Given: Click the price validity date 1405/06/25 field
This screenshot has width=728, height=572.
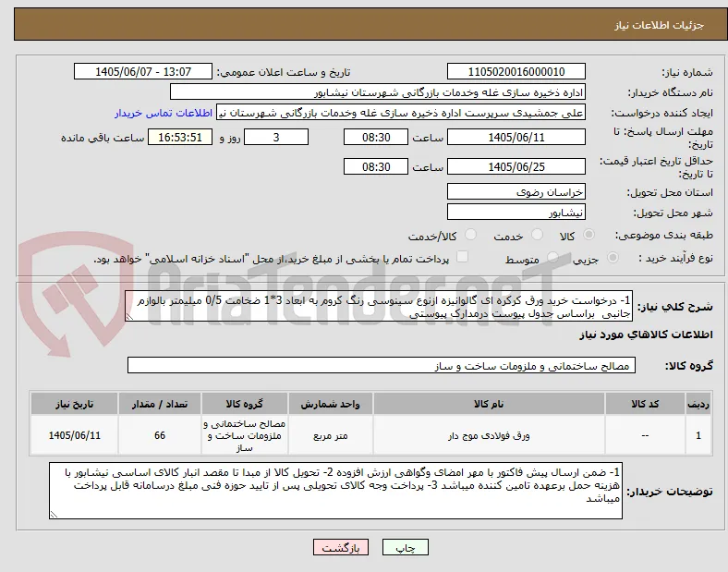Looking at the screenshot, I should 516,166.
